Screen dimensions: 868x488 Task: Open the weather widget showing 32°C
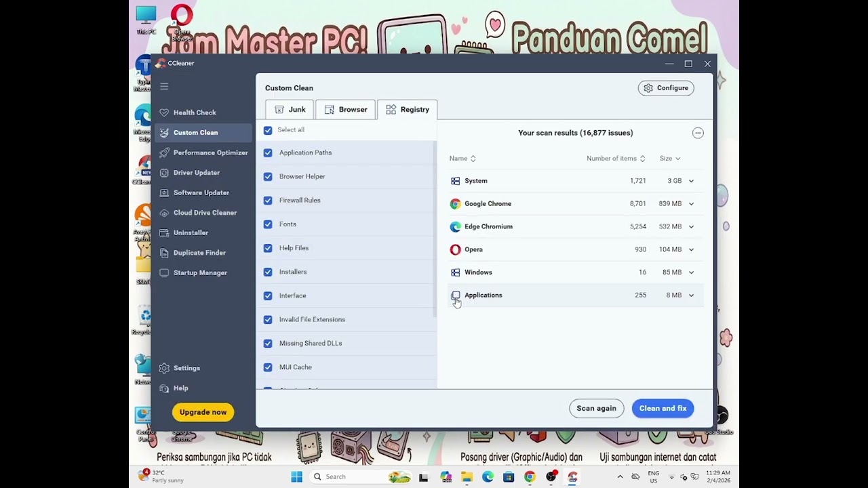coord(161,476)
